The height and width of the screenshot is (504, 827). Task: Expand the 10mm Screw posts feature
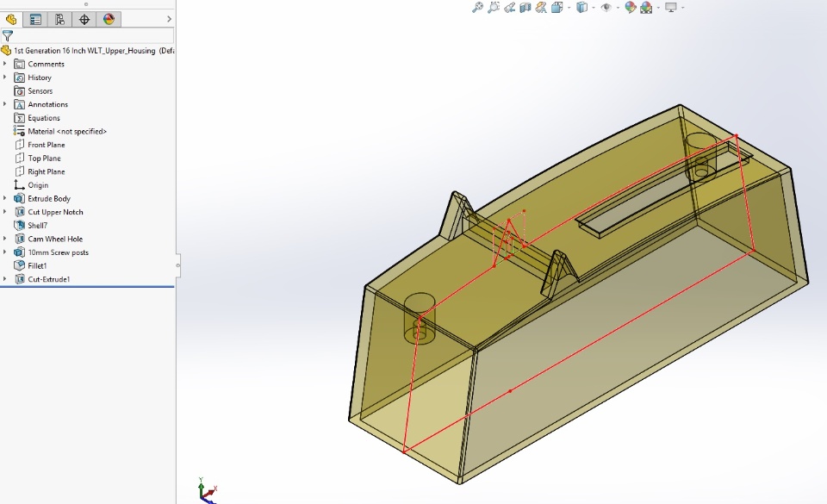[x=5, y=252]
